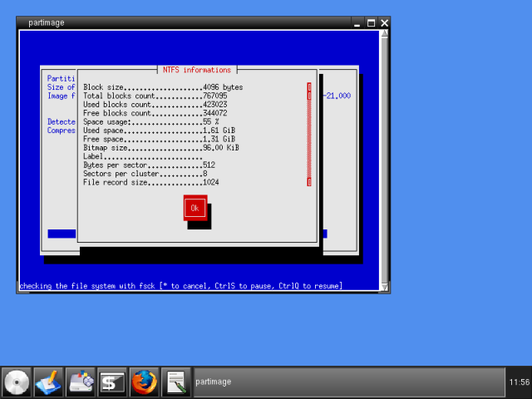Minimize the partimage window
Image resolution: width=532 pixels, height=399 pixels.
(357, 23)
